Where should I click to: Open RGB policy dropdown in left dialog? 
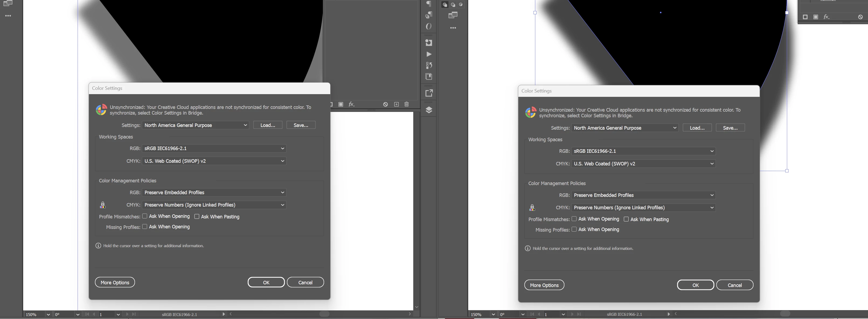pos(214,193)
